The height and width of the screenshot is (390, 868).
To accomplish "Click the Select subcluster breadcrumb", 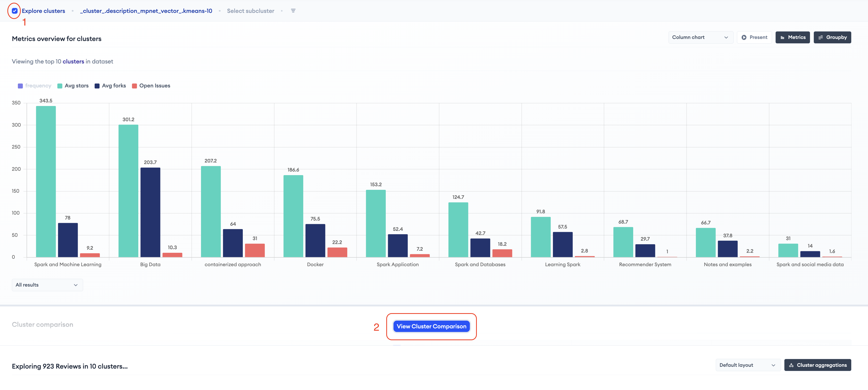I will [x=250, y=11].
